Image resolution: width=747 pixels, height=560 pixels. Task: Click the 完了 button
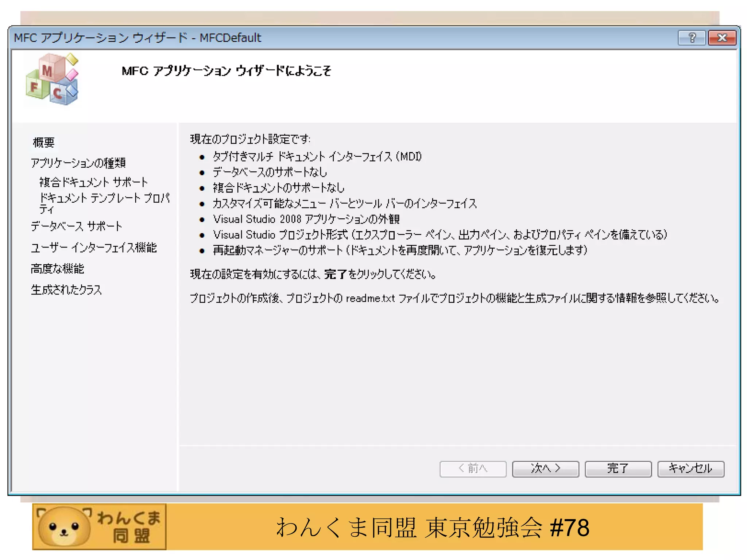pyautogui.click(x=618, y=468)
